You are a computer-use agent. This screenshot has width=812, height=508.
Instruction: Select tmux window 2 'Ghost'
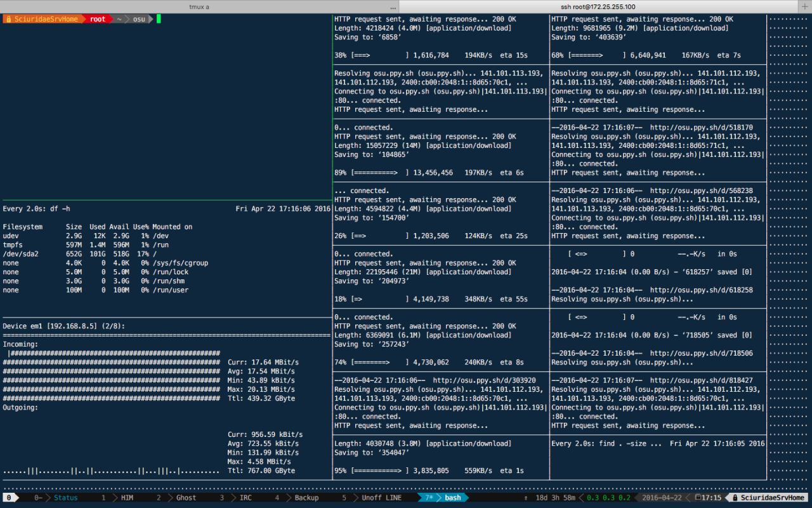tap(176, 498)
